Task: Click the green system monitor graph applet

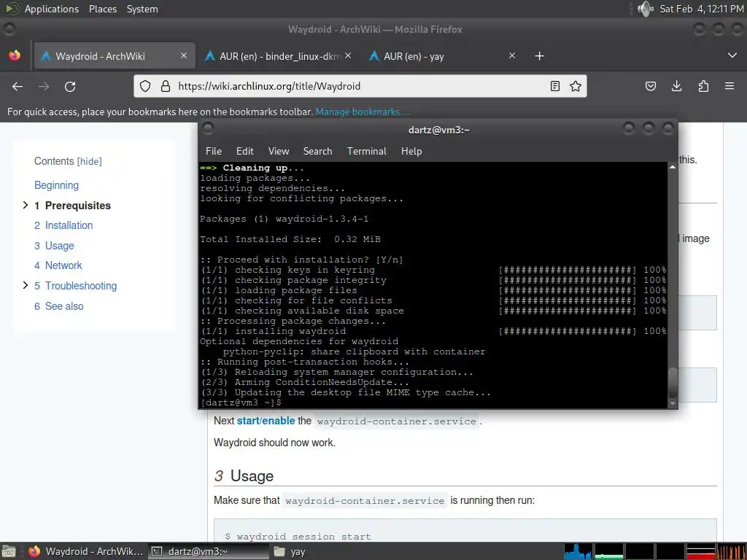Action: [609, 551]
